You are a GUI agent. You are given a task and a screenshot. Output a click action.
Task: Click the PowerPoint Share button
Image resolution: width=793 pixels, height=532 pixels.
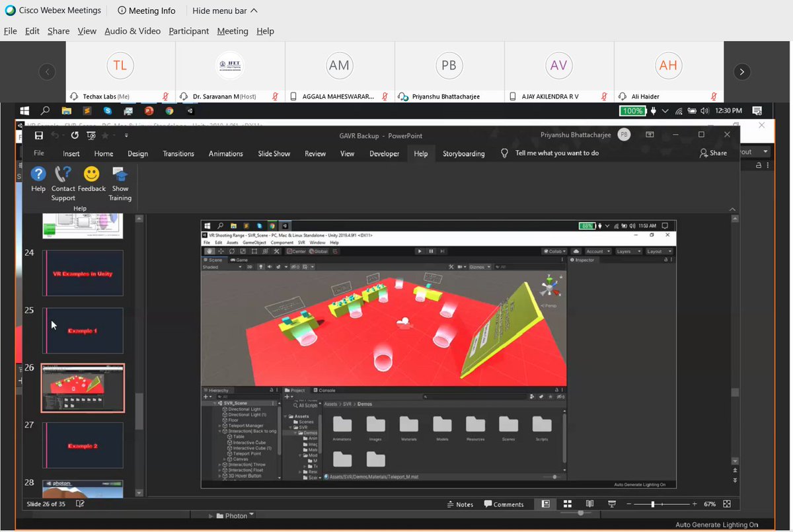point(714,153)
